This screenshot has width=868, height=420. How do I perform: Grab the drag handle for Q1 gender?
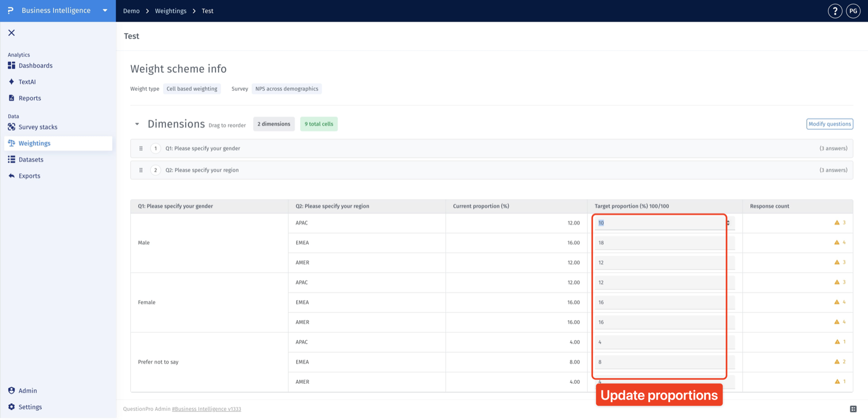(141, 149)
